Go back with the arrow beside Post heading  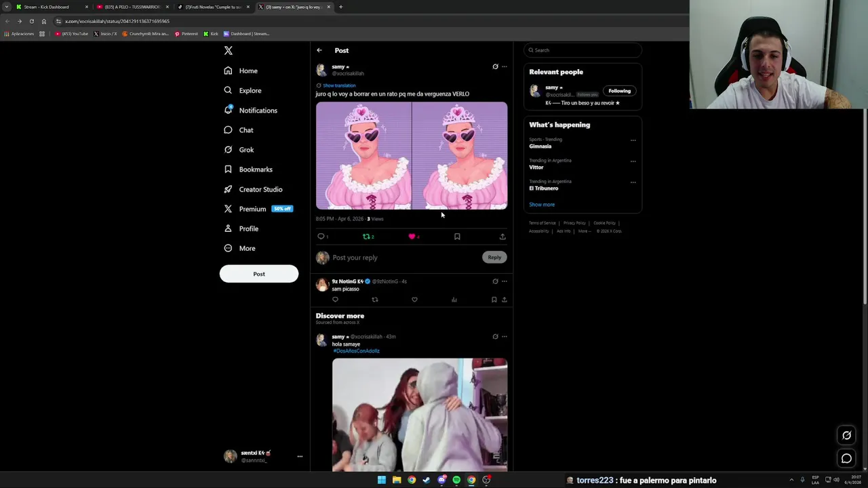[x=319, y=50]
